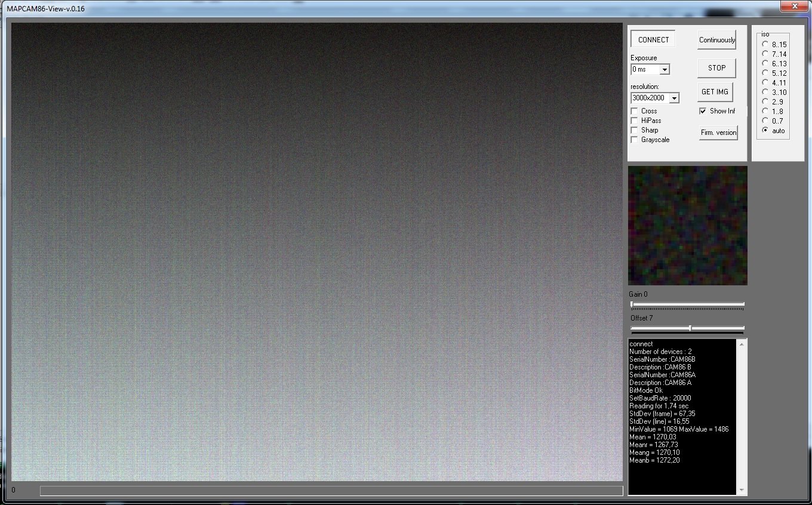Select the 0..7 iso radio option
812x505 pixels.
(x=765, y=121)
